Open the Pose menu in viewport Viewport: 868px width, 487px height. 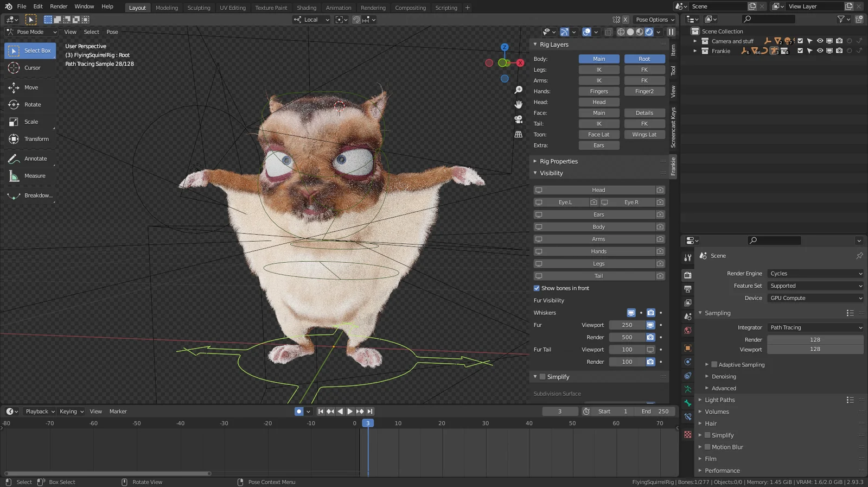click(112, 32)
